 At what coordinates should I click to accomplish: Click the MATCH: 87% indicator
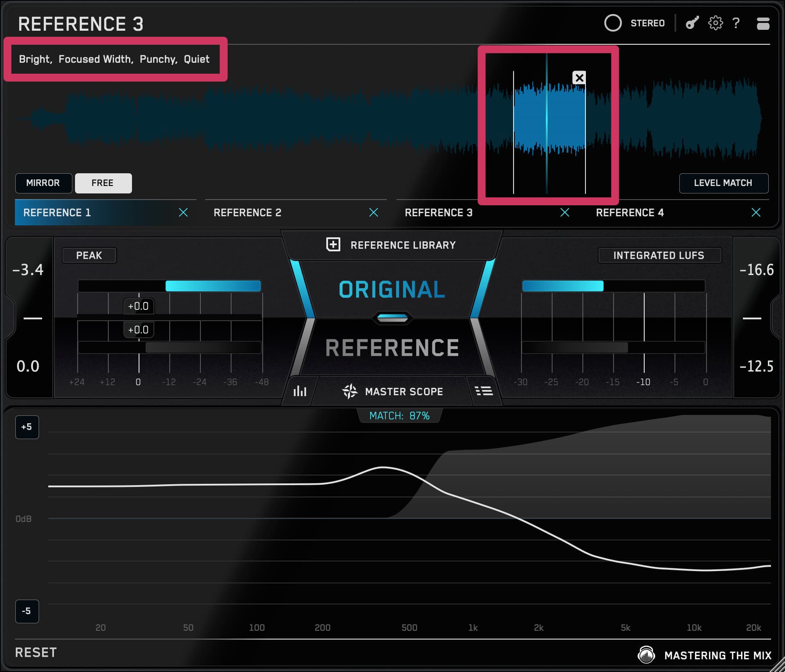coord(400,416)
